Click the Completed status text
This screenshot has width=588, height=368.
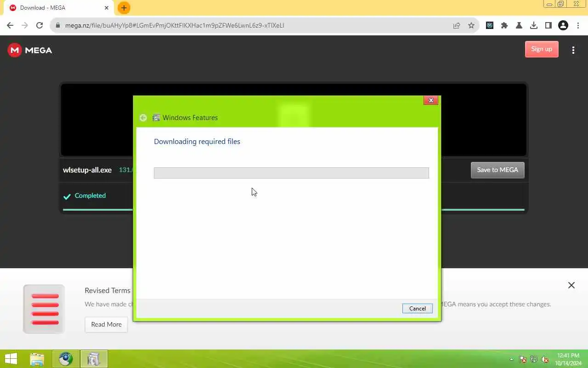[90, 195]
